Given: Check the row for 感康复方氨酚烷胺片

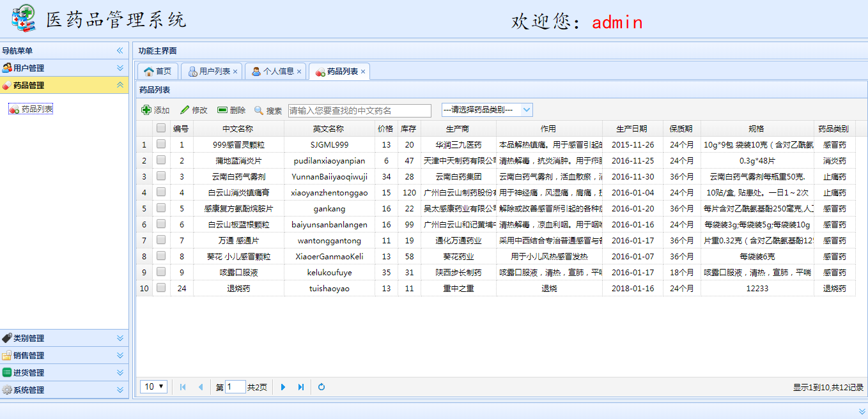Looking at the screenshot, I should pyautogui.click(x=161, y=208).
